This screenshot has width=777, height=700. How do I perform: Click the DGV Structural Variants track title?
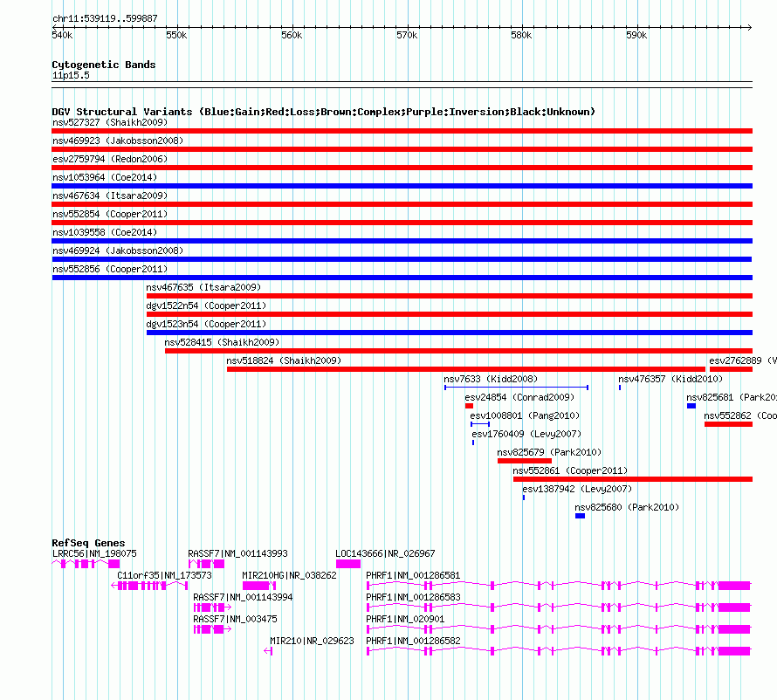pos(323,112)
